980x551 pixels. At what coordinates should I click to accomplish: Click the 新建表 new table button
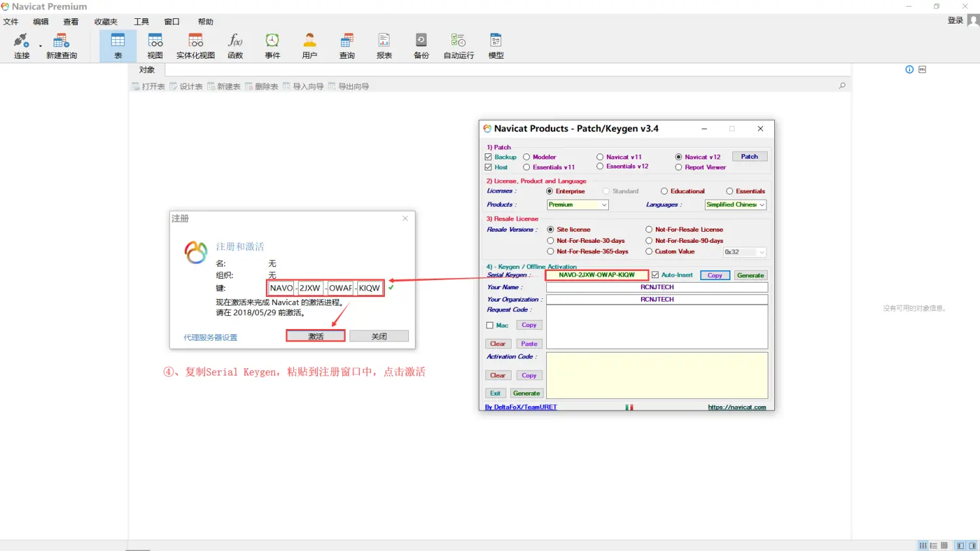(224, 86)
